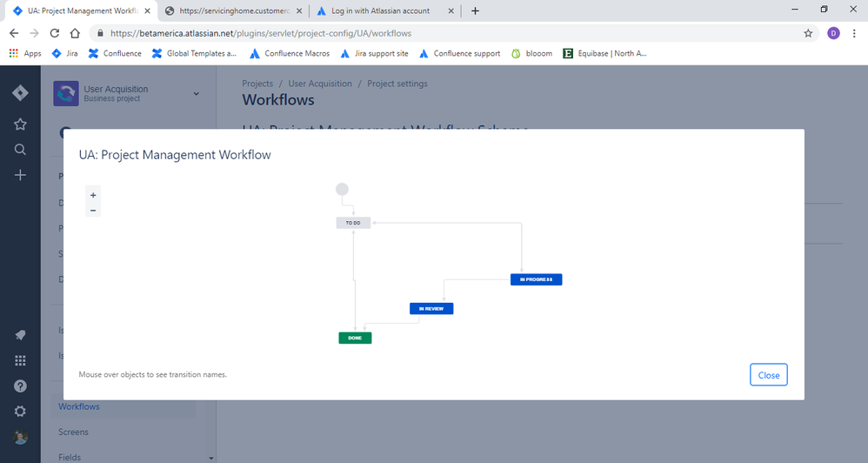Open the Jira bookmark
This screenshot has width=868, height=463.
[x=64, y=53]
